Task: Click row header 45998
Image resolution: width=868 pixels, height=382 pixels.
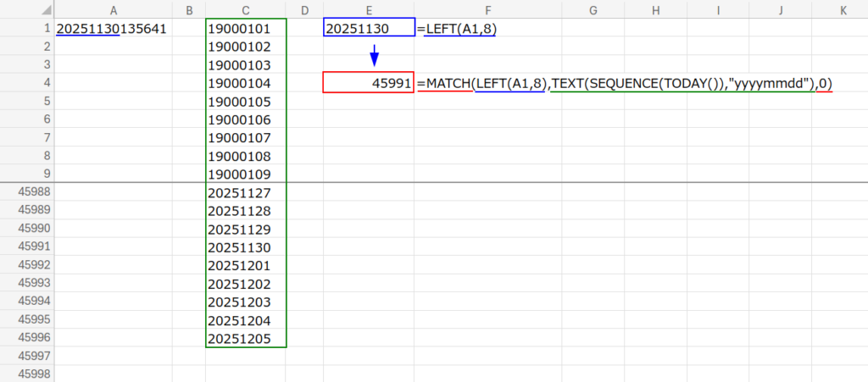Action: tap(27, 374)
